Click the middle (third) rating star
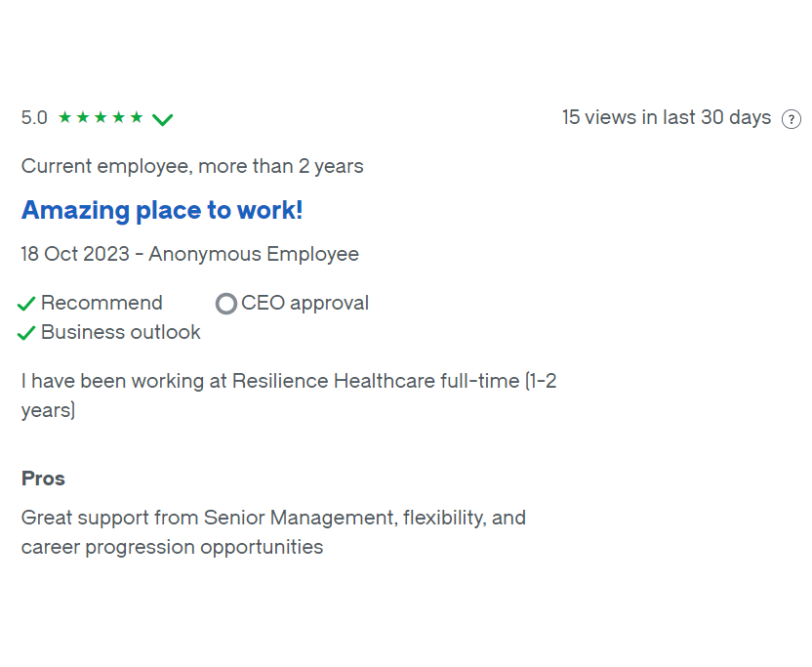 coord(101,117)
